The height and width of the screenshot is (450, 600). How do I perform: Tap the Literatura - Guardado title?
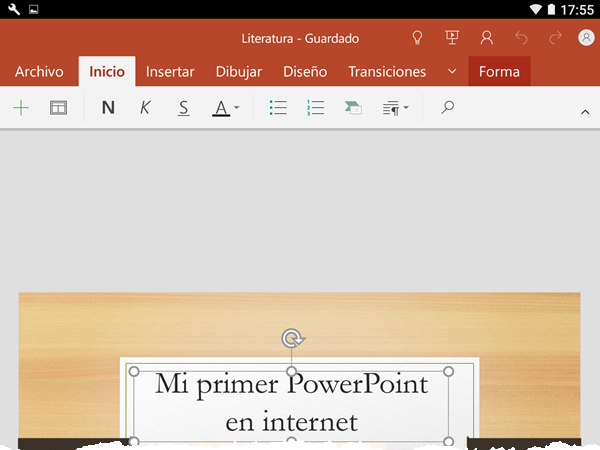point(300,39)
